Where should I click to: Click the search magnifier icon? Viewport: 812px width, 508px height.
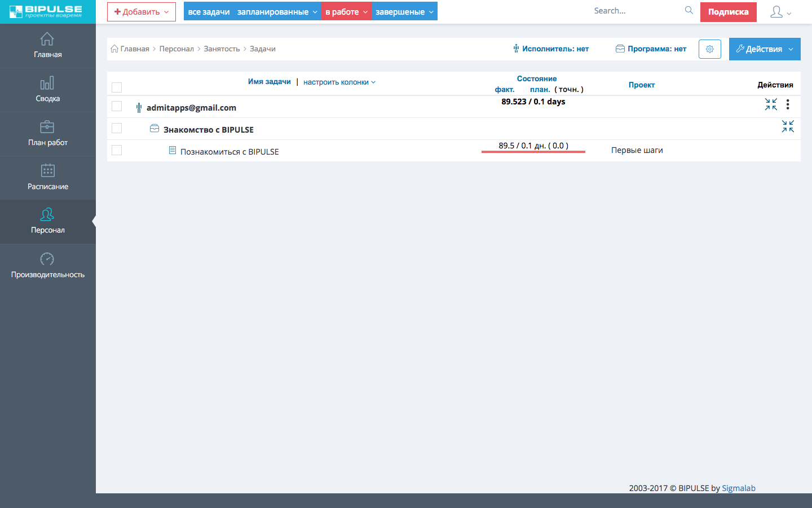(689, 11)
